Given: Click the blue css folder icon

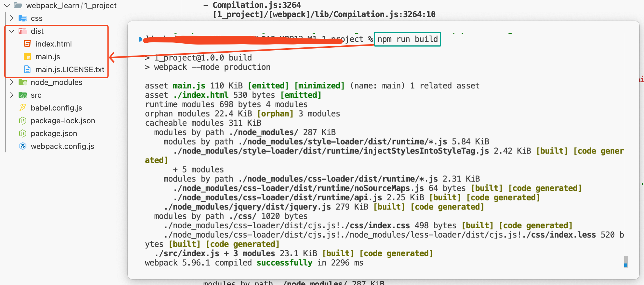Looking at the screenshot, I should pyautogui.click(x=23, y=18).
